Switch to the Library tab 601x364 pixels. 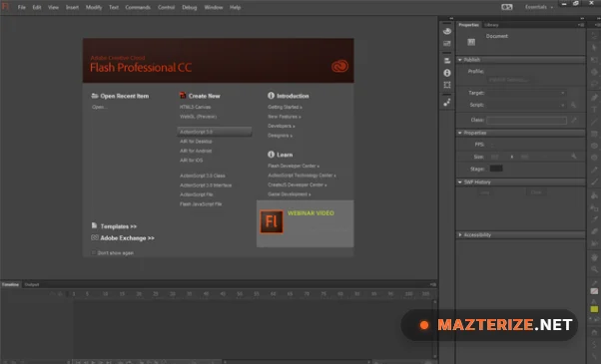[491, 25]
